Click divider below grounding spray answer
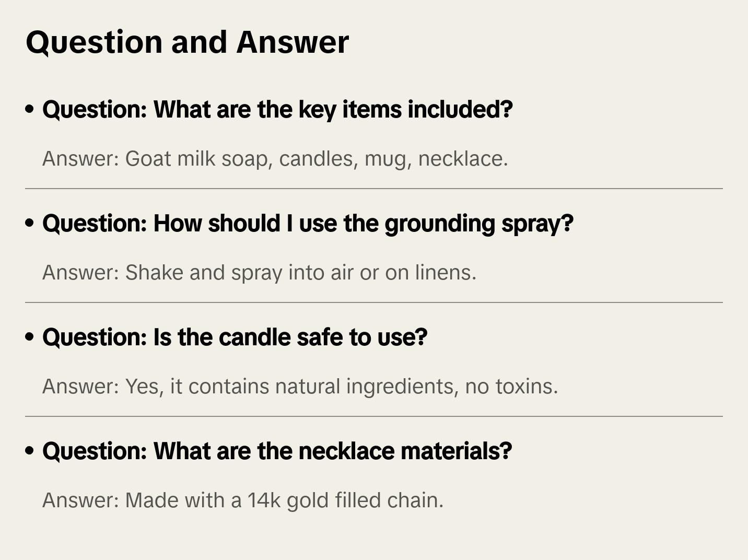Viewport: 748px width, 560px height. click(x=374, y=302)
